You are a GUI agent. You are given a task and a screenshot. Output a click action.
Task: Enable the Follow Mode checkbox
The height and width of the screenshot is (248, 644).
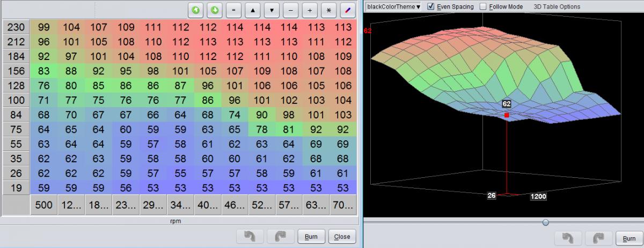coord(483,7)
